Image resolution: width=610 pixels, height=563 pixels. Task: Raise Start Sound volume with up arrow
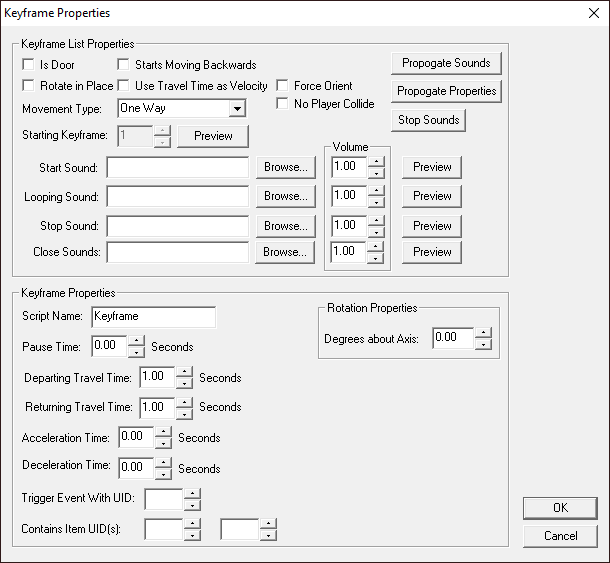pyautogui.click(x=376, y=161)
